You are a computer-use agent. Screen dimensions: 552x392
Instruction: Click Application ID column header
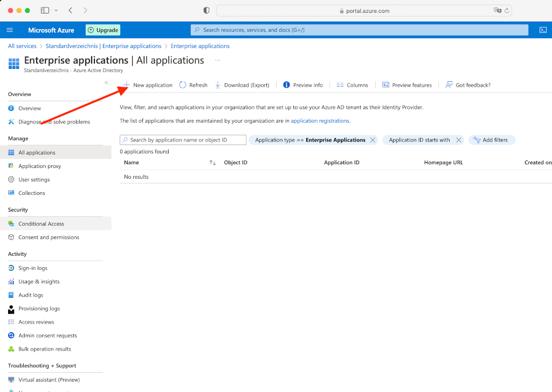[341, 163]
